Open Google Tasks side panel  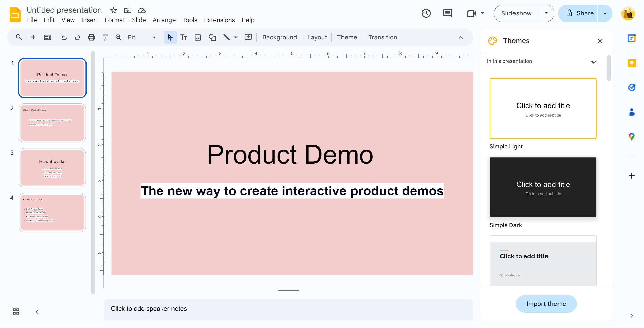coord(631,87)
